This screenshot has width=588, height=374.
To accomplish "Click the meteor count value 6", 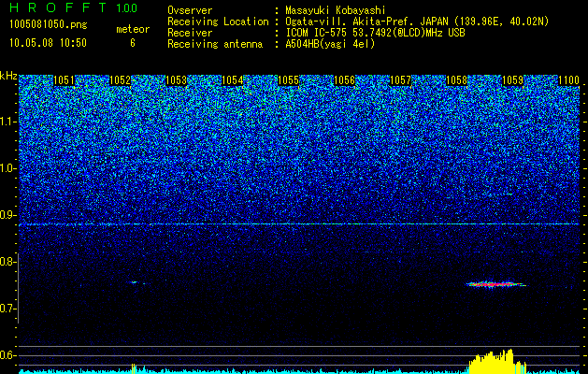I will 133,43.
